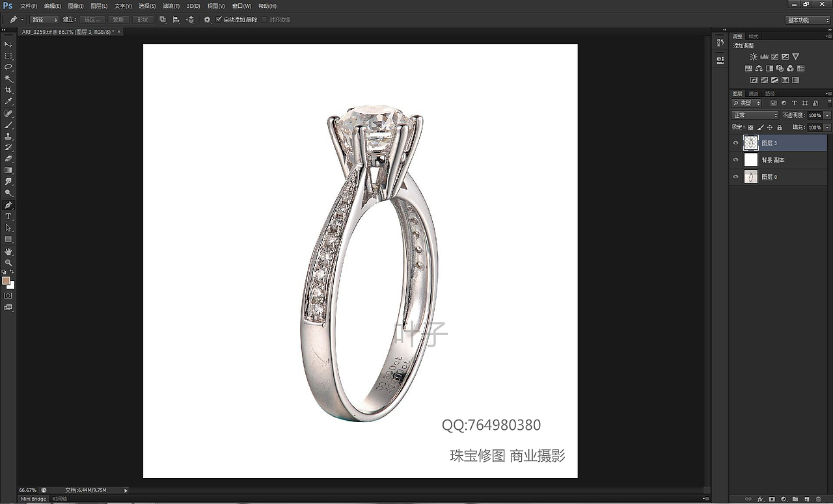The width and height of the screenshot is (833, 504).
Task: Open the 文件(F) menu
Action: 29,6
